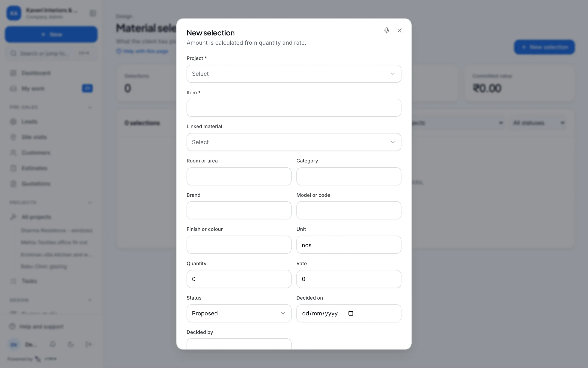Click the Category input field

coord(349,176)
